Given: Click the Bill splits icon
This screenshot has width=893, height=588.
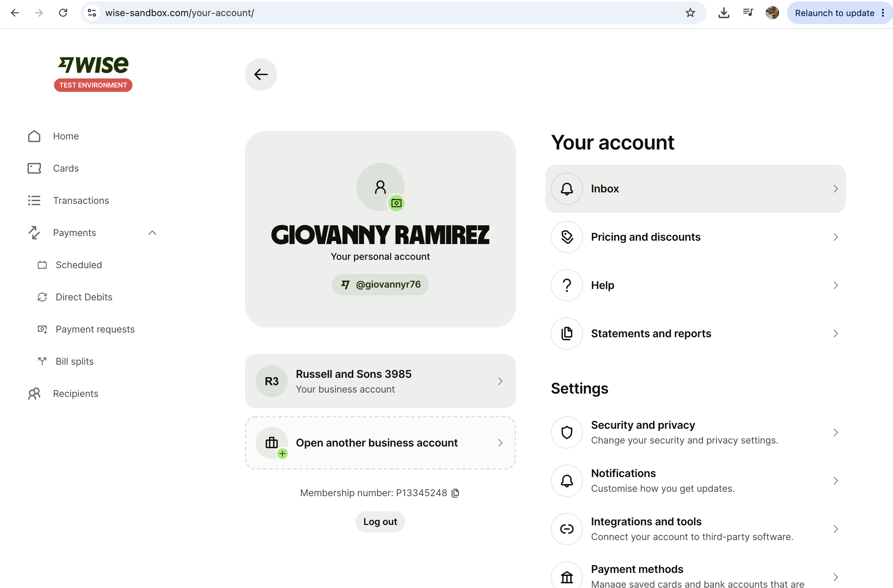Looking at the screenshot, I should click(42, 361).
